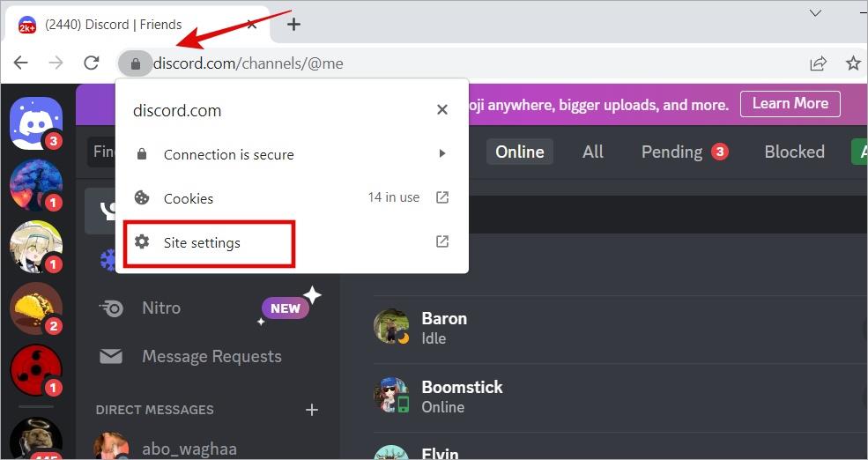Open Cookies entry in site popup
The image size is (868, 460).
pyautogui.click(x=292, y=197)
